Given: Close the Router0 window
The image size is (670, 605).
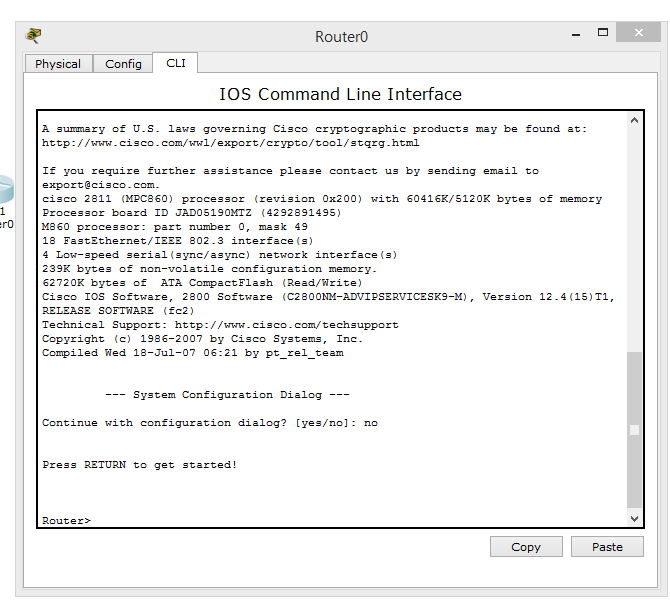Looking at the screenshot, I should [x=638, y=32].
